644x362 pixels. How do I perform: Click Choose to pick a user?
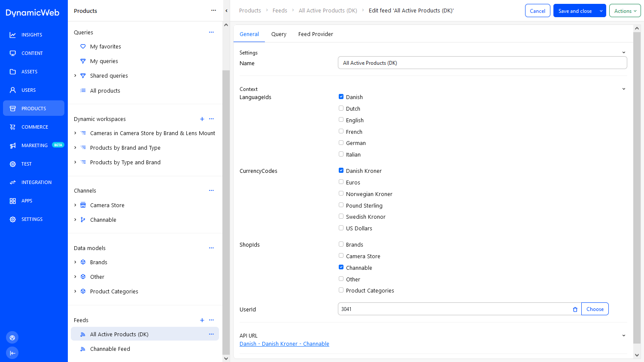pos(595,309)
